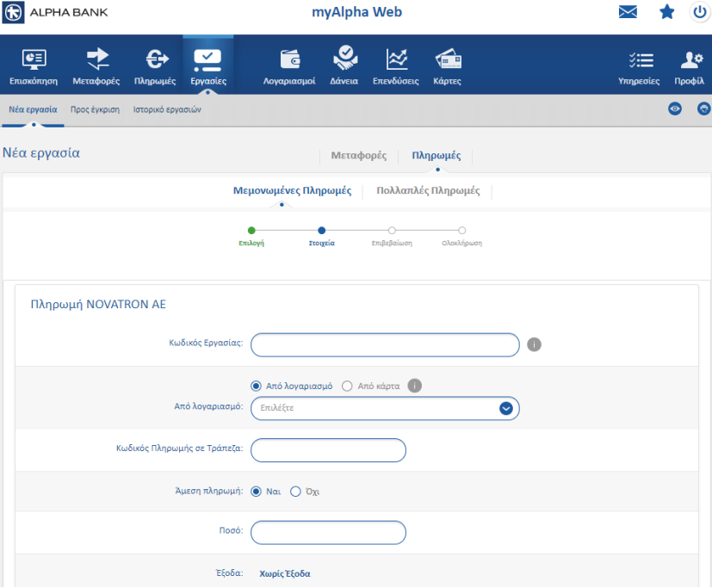Select Όχι for Άμεση πληρωμή
This screenshot has width=712, height=588.
point(295,492)
